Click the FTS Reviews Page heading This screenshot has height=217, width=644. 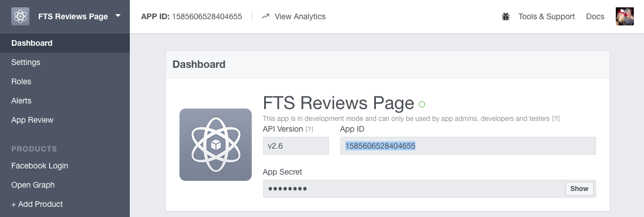click(338, 103)
